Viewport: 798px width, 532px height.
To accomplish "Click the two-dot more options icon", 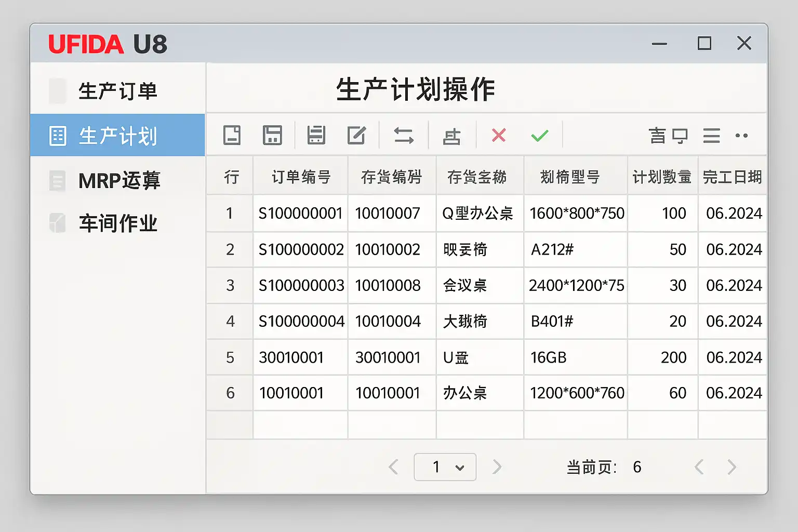I will [x=741, y=136].
